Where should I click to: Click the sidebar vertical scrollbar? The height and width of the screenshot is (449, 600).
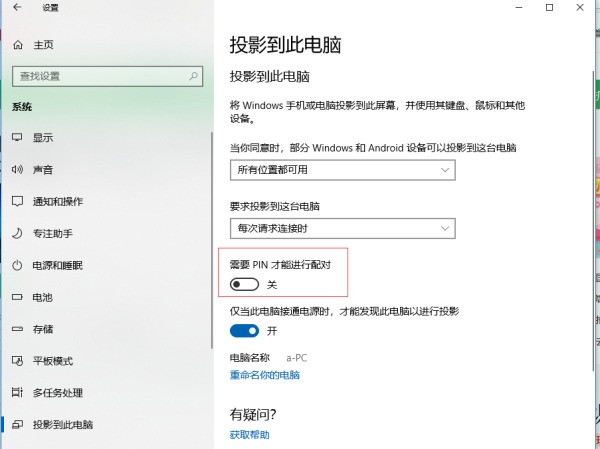212,240
